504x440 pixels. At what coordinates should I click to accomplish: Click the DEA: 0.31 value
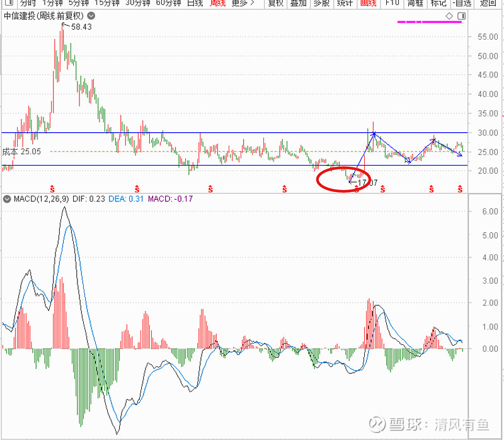[x=126, y=199]
